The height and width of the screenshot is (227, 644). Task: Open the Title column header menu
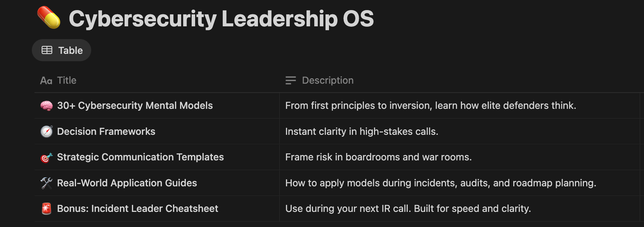[x=157, y=81]
